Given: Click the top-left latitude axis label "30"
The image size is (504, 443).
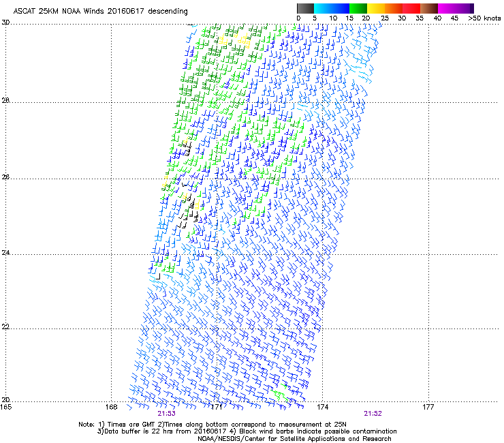Looking at the screenshot, I should pos(5,22).
